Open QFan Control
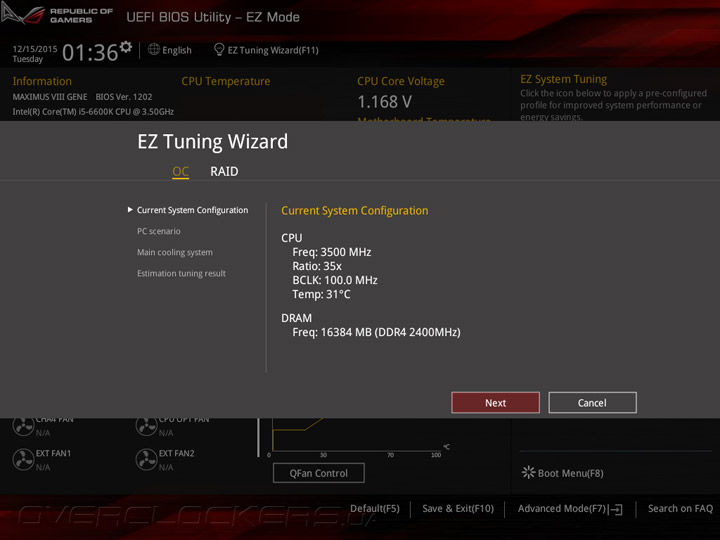The width and height of the screenshot is (720, 540). 319,473
